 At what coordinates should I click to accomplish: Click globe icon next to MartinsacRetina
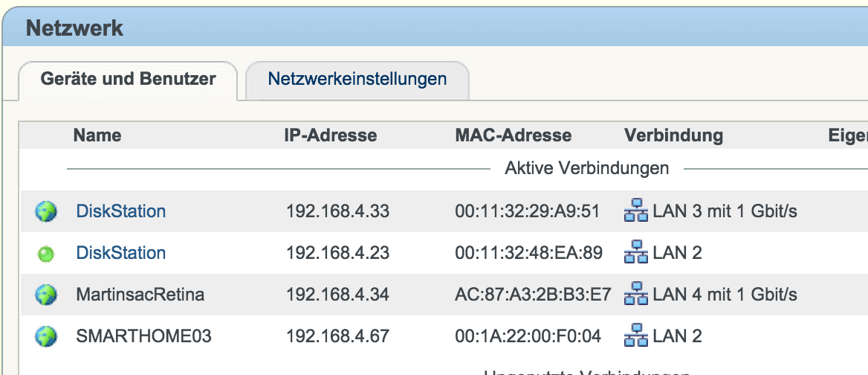tap(46, 295)
